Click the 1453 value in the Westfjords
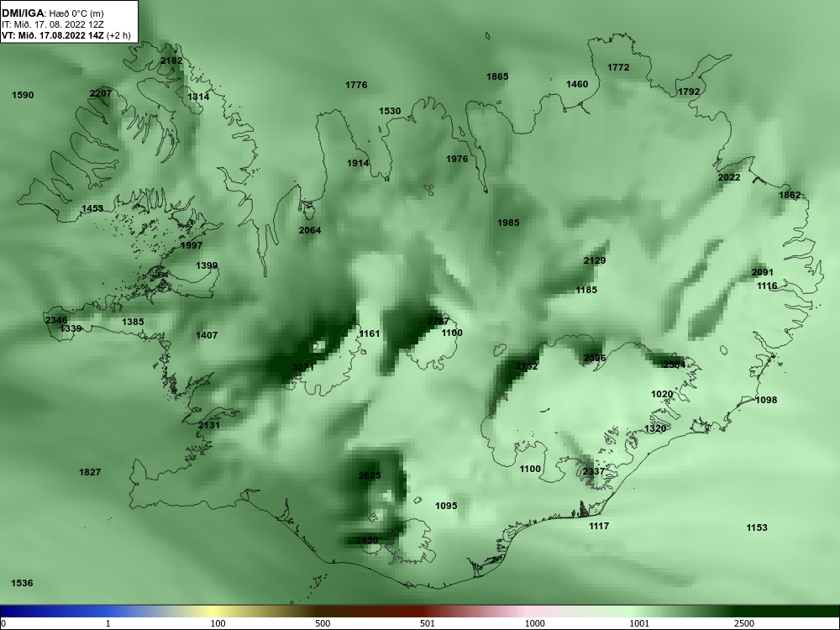840x630 pixels. 92,207
